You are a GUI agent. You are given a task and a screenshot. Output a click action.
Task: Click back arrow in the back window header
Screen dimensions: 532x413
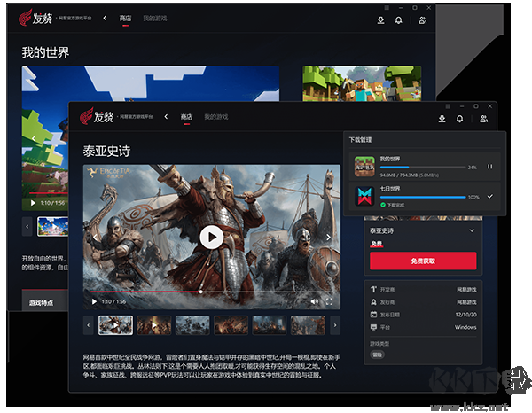click(x=105, y=18)
